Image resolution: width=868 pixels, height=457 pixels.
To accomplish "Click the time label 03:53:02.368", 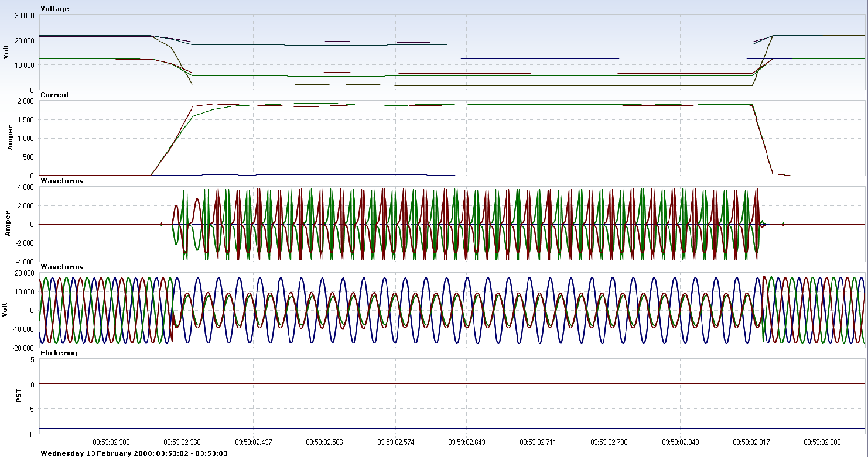I will pos(182,442).
